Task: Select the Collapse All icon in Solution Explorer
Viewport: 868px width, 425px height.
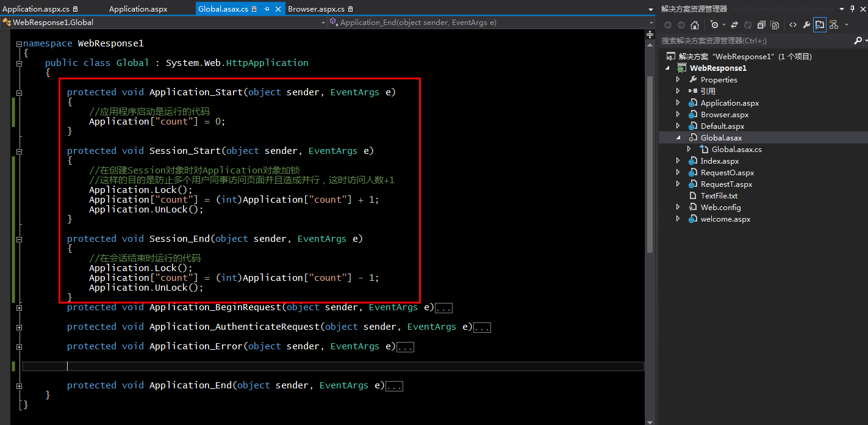Action: [x=761, y=25]
